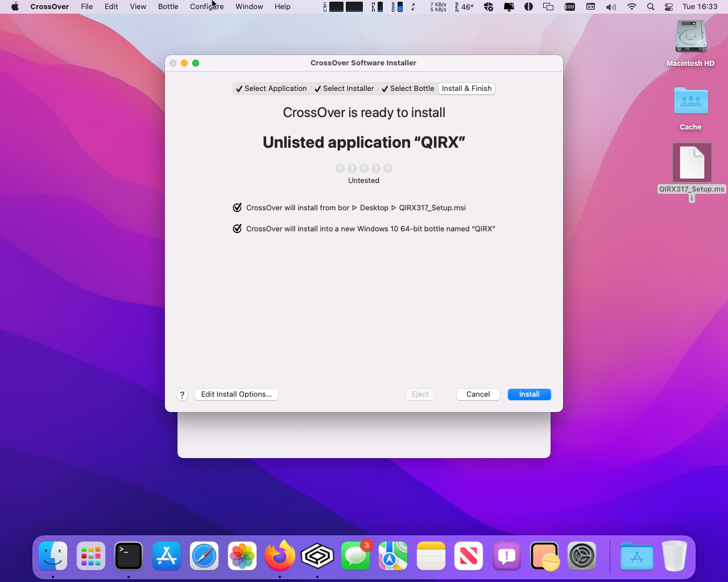
Task: Launch Safari from the Dock
Action: point(204,555)
